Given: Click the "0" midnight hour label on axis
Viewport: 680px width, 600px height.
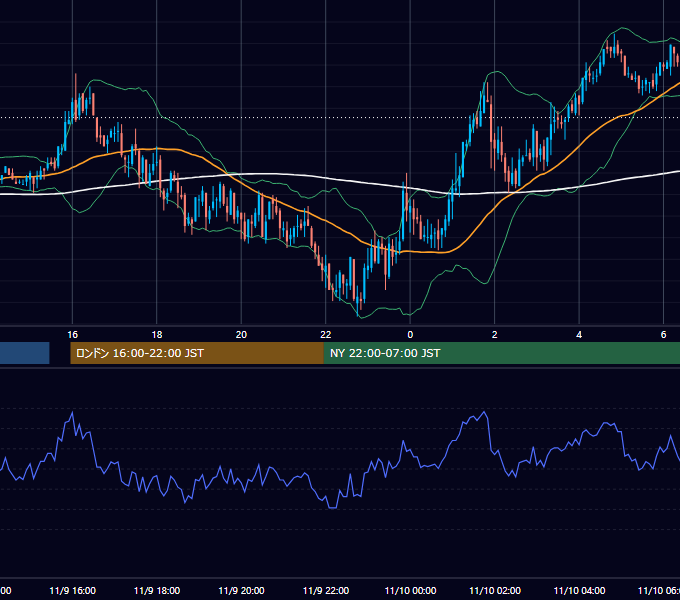Looking at the screenshot, I should click(x=410, y=335).
